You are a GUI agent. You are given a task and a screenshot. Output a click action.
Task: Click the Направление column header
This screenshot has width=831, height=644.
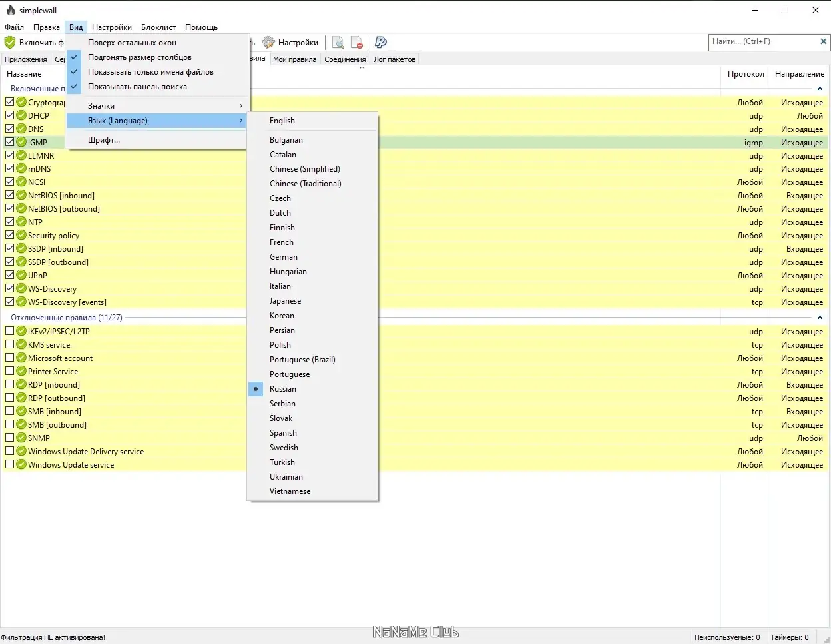click(x=799, y=74)
